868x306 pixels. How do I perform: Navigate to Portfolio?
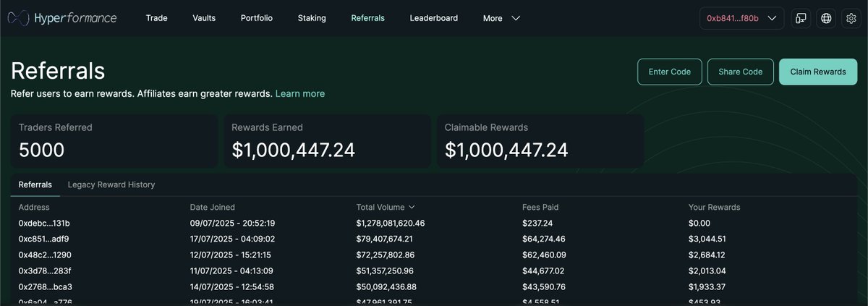[x=257, y=18]
